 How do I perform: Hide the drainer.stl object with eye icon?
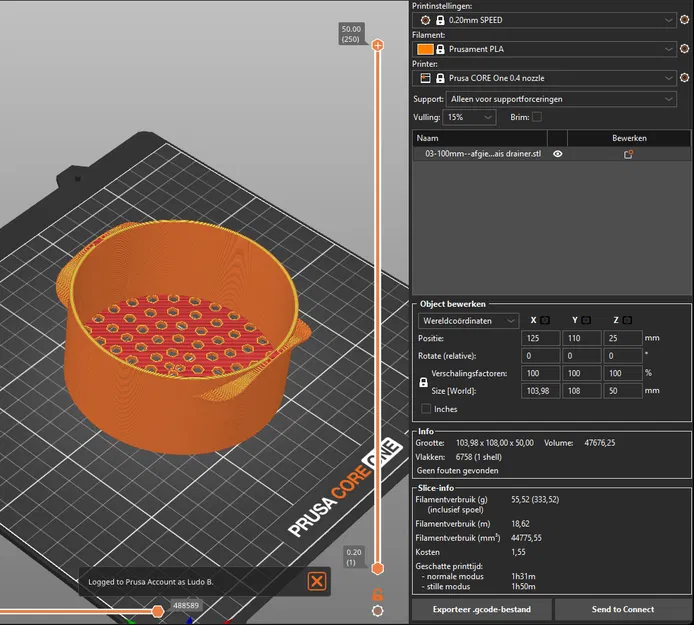tap(558, 155)
